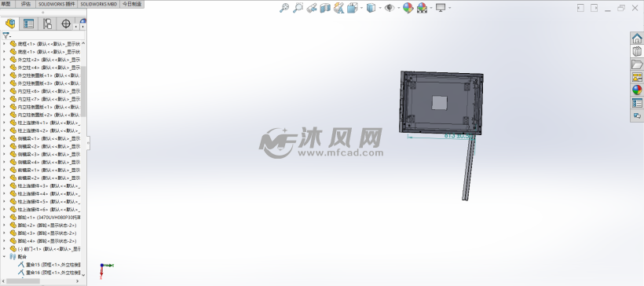Switch to the PropertyManager tab icon

point(28,24)
